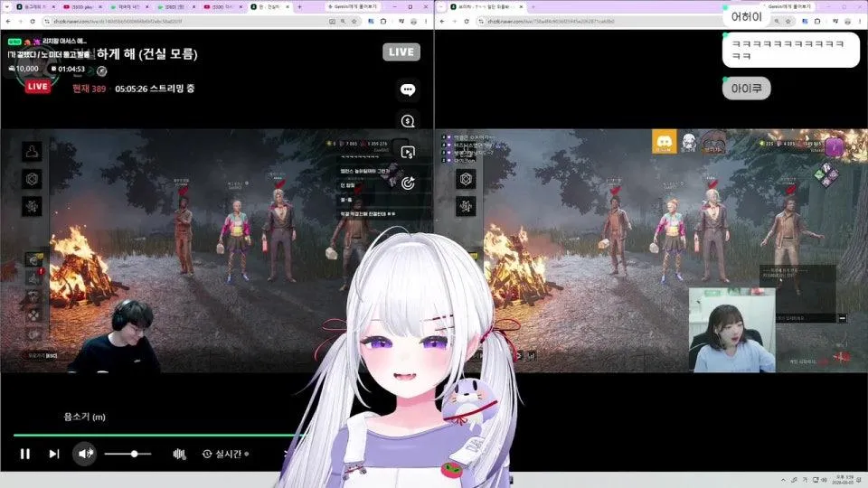Click the Discord icon on right stream
868x488 pixels.
click(664, 142)
